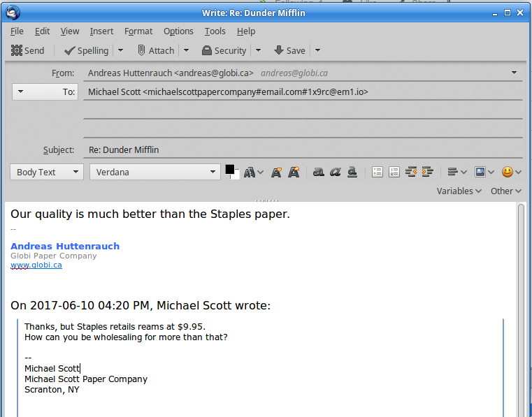Click quoted line 'Thanks, but Staples retails reams'

115,327
